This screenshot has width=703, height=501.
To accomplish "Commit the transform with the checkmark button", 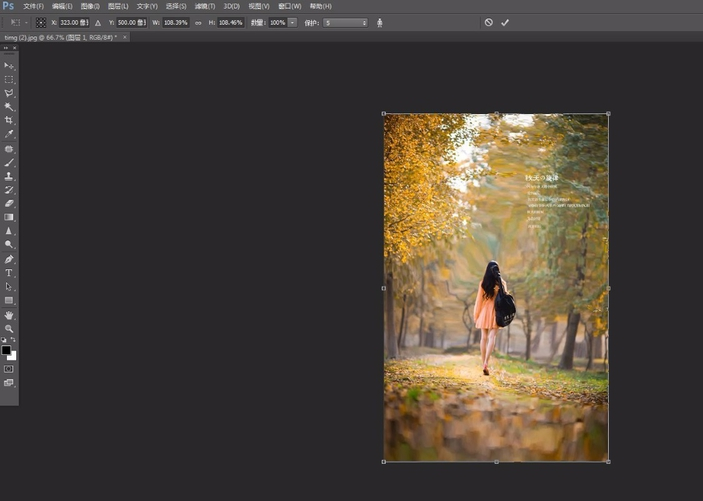I will (x=505, y=22).
